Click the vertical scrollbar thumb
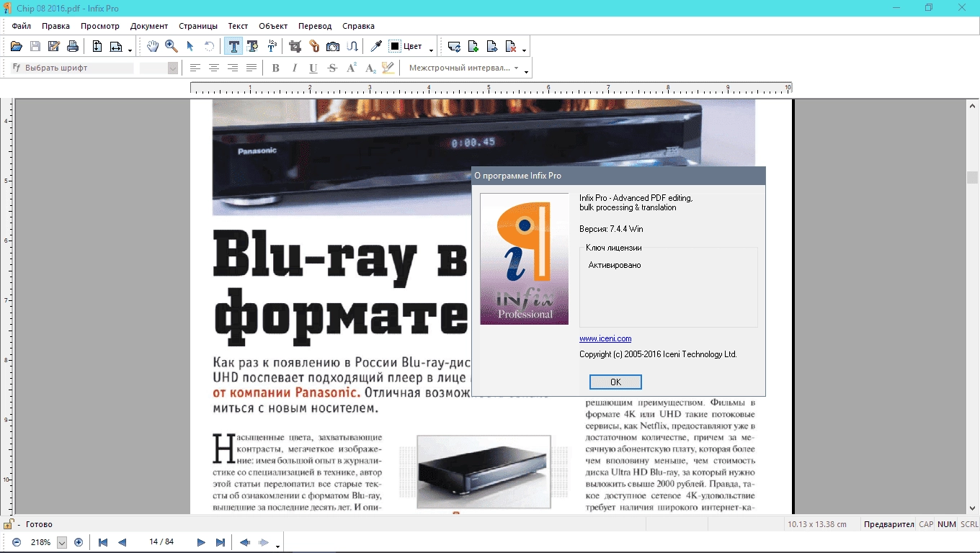 [973, 177]
